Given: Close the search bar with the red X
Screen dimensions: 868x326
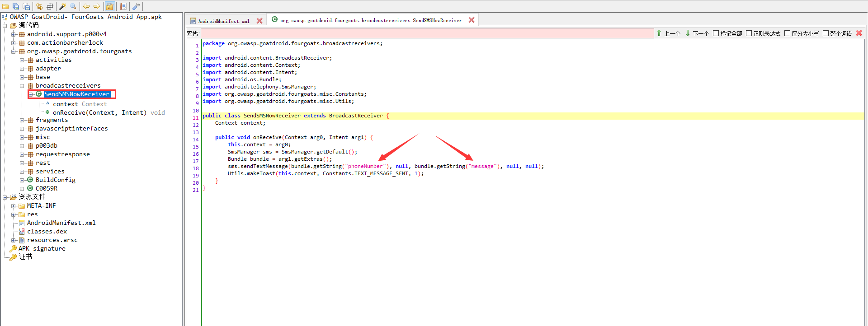Looking at the screenshot, I should 859,33.
